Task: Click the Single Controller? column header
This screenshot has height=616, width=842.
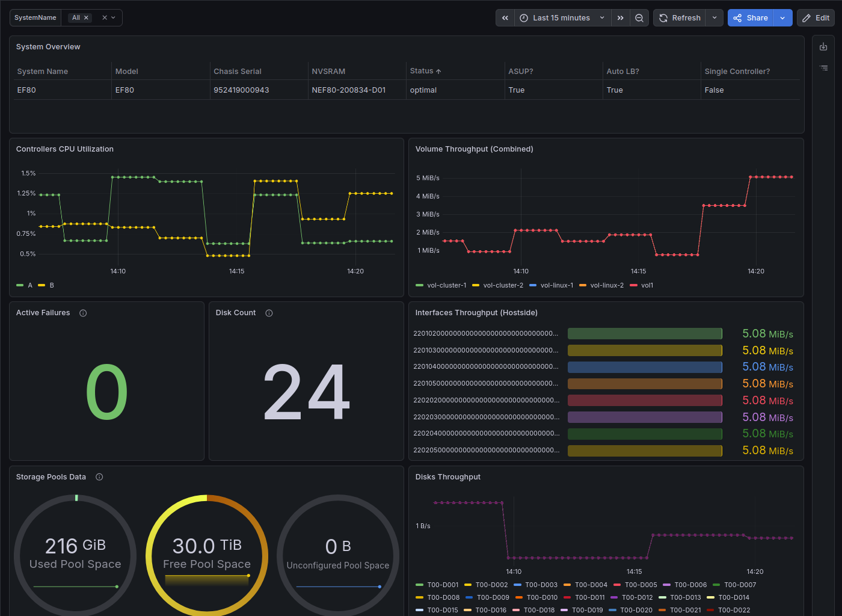Action: click(x=737, y=71)
